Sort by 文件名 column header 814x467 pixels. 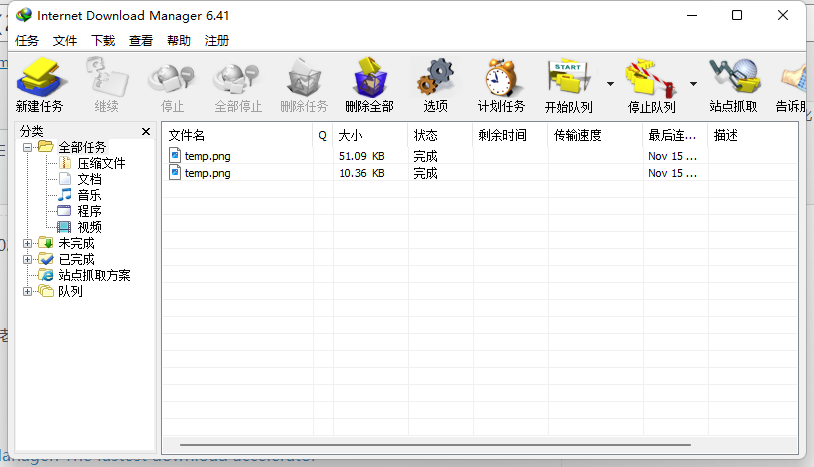pos(238,135)
